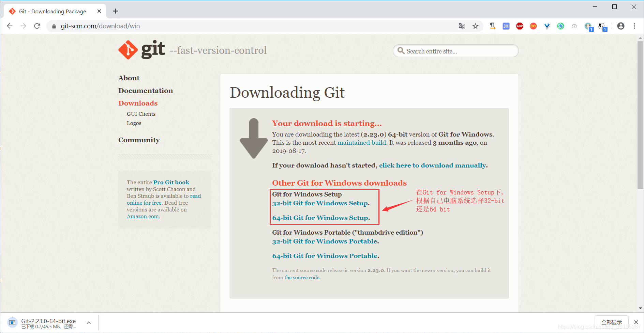Click the scrollbar up arrow
644x333 pixels.
pos(640,38)
